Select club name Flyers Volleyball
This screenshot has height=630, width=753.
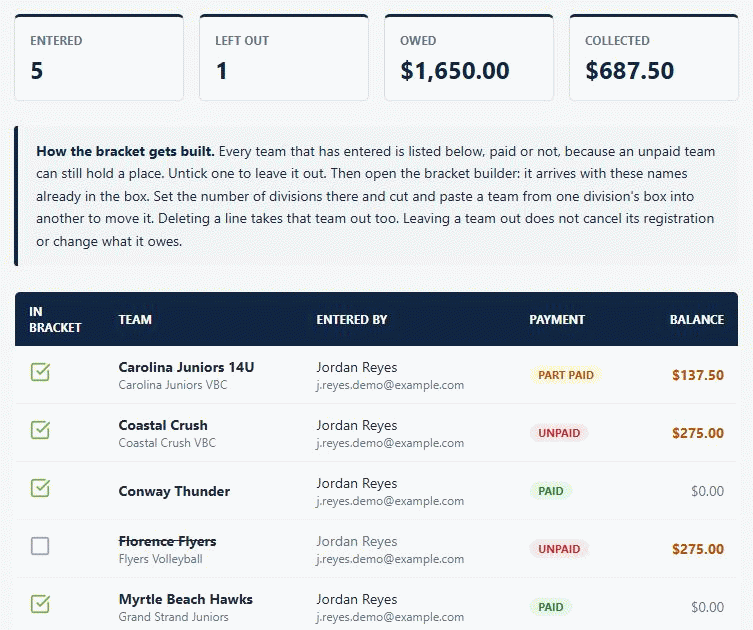click(x=160, y=559)
